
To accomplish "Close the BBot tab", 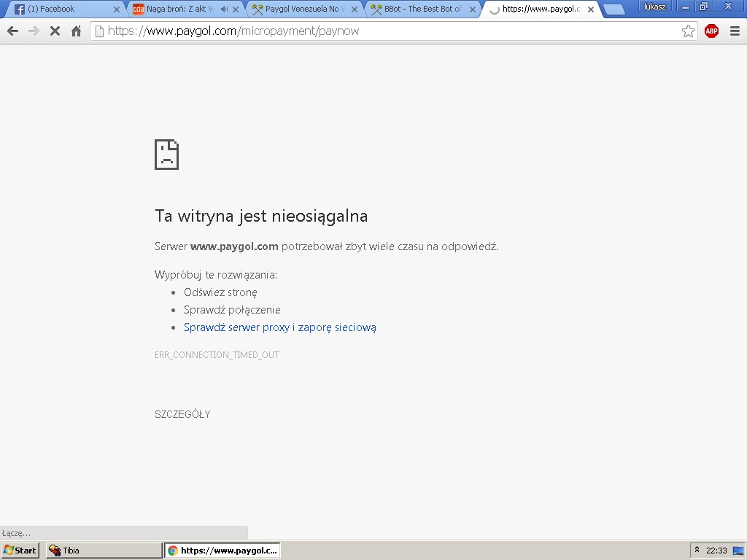I will point(472,9).
